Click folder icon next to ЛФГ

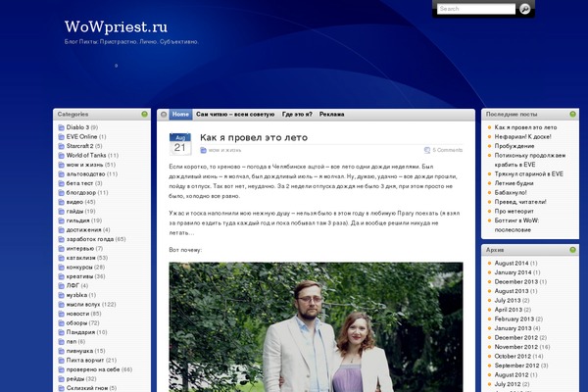point(62,286)
